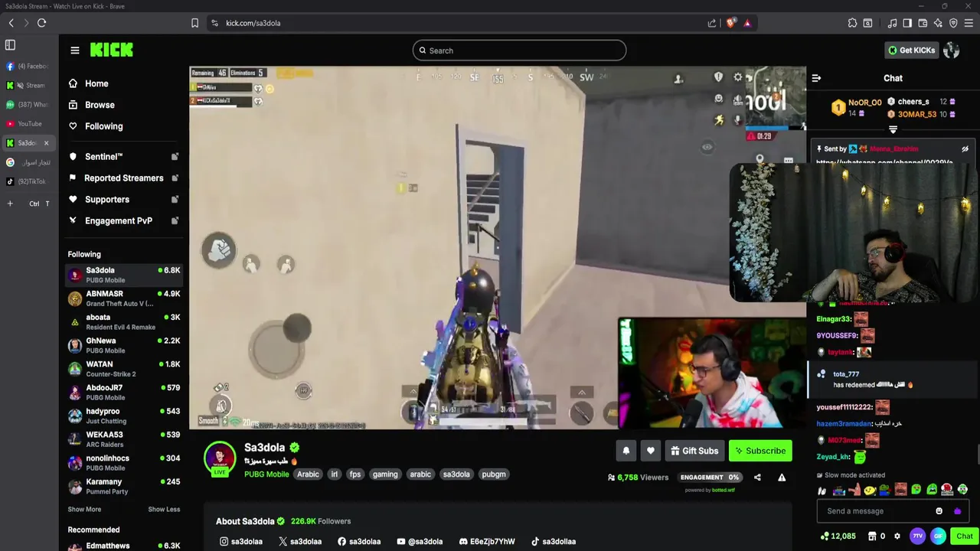980x551 pixels.
Task: Switch to TikTok vertical tab
Action: (x=28, y=181)
